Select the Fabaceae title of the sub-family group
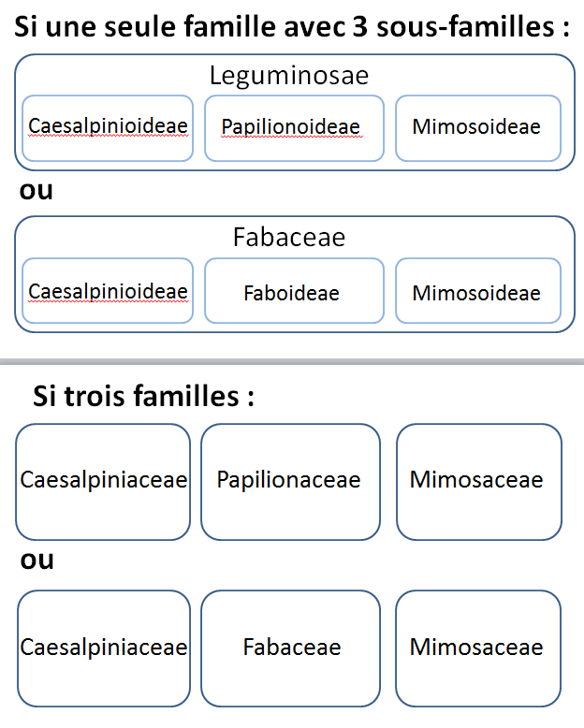The height and width of the screenshot is (728, 584). 289,238
